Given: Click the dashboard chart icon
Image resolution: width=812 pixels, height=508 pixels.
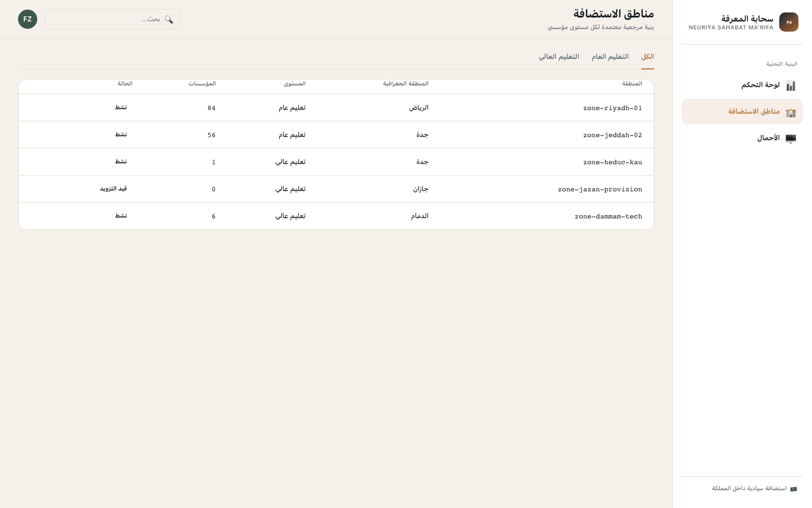Looking at the screenshot, I should [x=791, y=85].
